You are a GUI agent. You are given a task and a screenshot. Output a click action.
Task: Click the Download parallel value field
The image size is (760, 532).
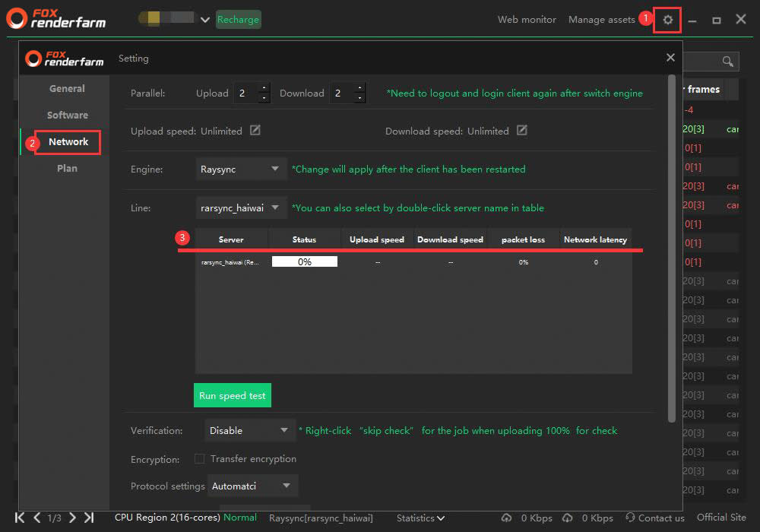coord(342,93)
